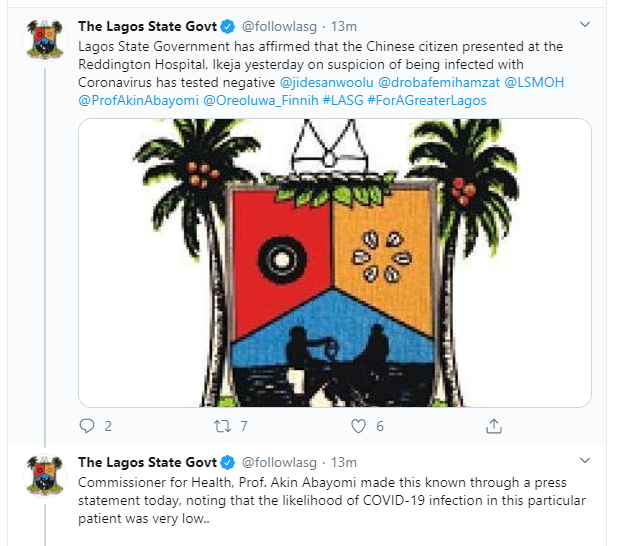Expand first tweet's more options chevron
619x546 pixels.
click(x=585, y=23)
